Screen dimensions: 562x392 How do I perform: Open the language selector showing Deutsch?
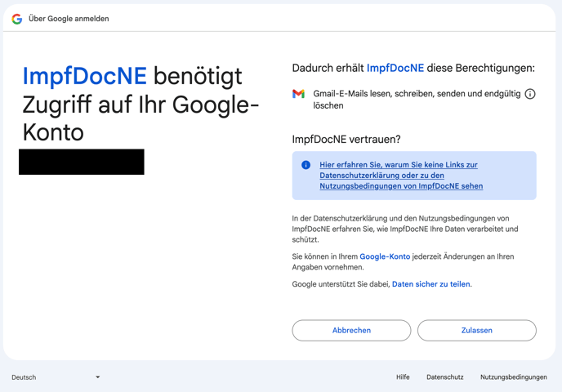(x=56, y=377)
